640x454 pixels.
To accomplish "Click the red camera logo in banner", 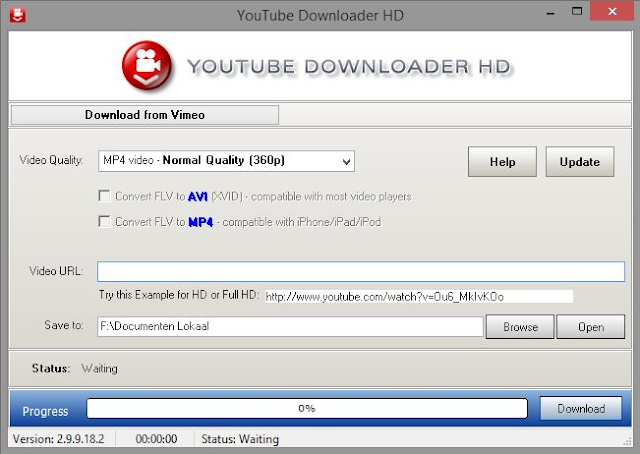I will tap(147, 65).
